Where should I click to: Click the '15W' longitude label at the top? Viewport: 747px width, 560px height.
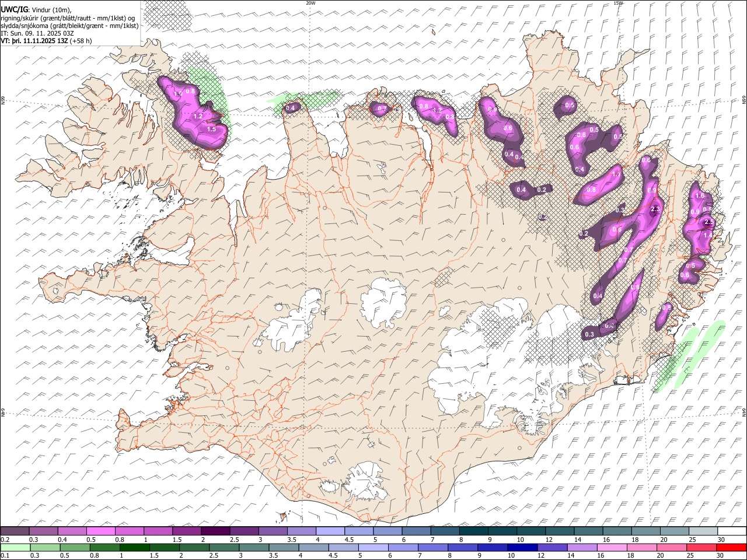(618, 3)
